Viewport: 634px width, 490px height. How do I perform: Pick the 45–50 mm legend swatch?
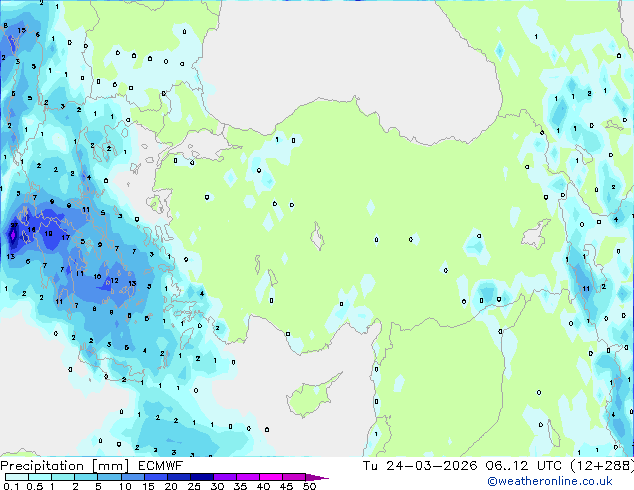click(294, 477)
